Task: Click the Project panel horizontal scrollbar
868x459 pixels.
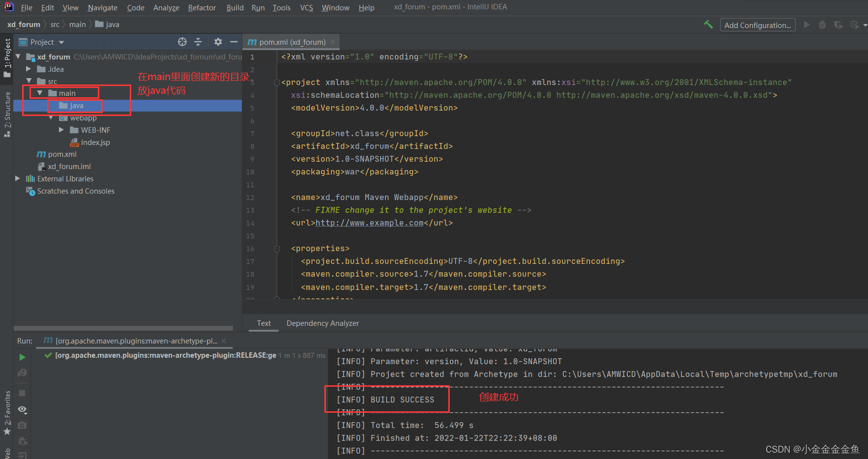Action: tap(123, 328)
